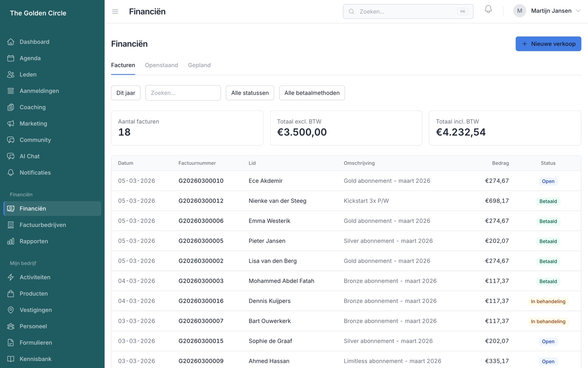This screenshot has height=368, width=588.
Task: Click the Nieuwe verkoop button
Action: click(548, 44)
